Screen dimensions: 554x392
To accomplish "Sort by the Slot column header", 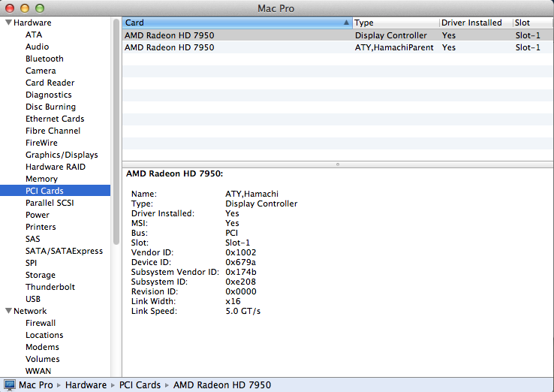I will (533, 23).
